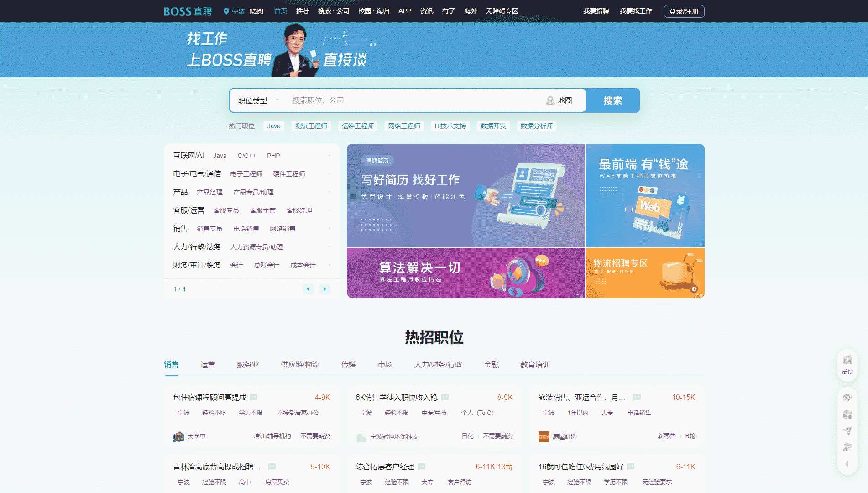Select the 服务业 hot jobs tab
The width and height of the screenshot is (868, 493).
(248, 364)
